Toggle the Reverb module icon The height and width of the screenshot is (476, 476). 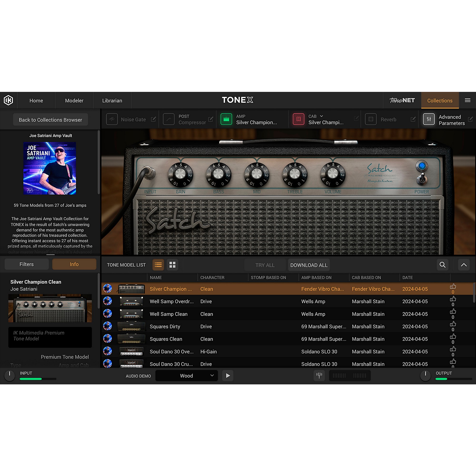pyautogui.click(x=371, y=119)
